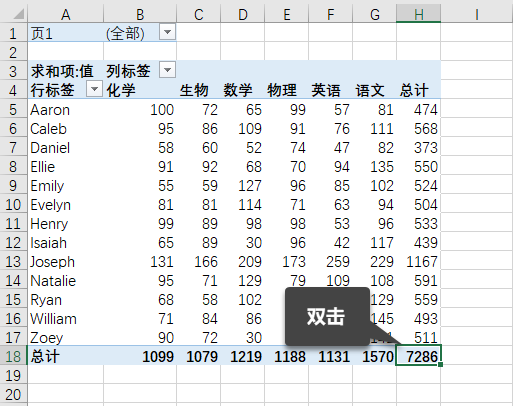The height and width of the screenshot is (406, 513).
Task: Click Joseph's 英语 value 259
Action: (x=330, y=262)
